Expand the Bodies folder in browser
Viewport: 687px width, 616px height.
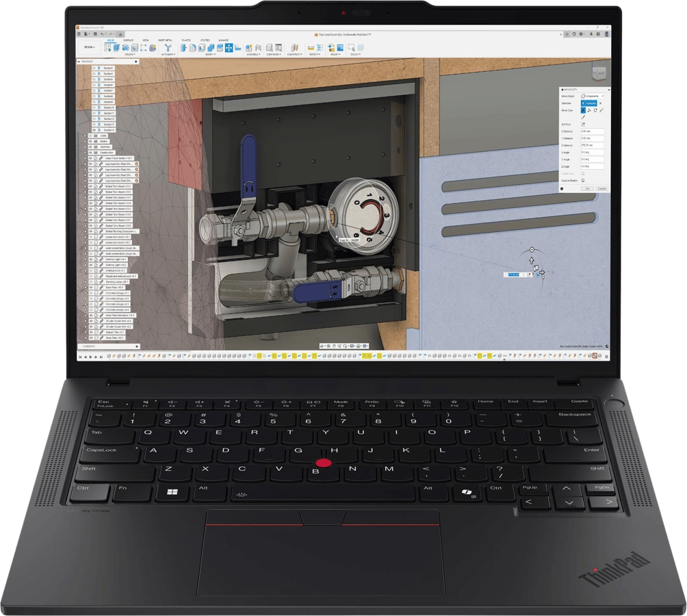pos(85,141)
